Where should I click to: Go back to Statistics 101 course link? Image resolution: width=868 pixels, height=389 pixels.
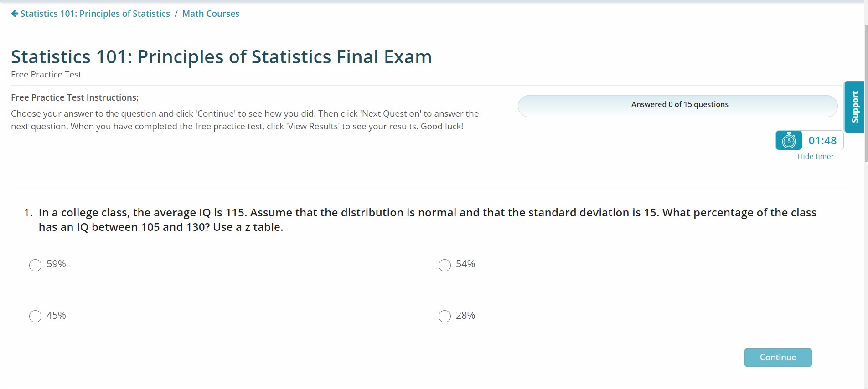95,14
